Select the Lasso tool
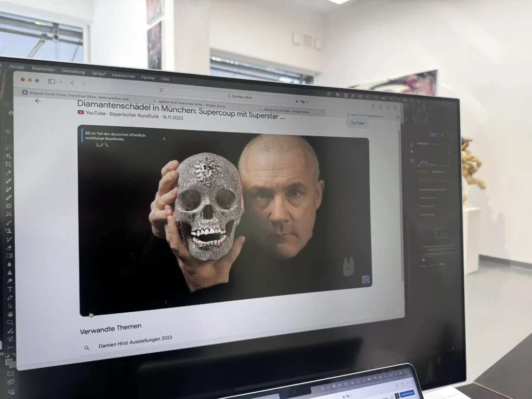Screen dimensions: 532x399 coord(8,148)
